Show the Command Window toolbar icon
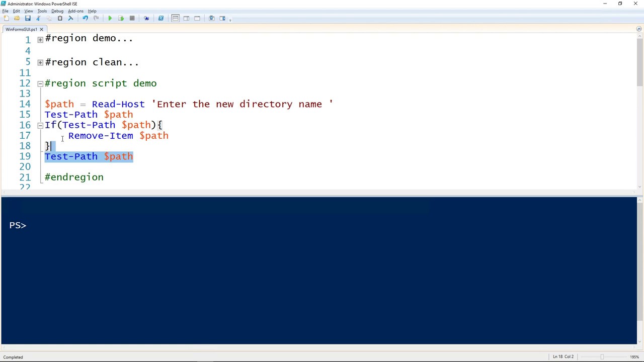This screenshot has height=362, width=644. pos(211,18)
